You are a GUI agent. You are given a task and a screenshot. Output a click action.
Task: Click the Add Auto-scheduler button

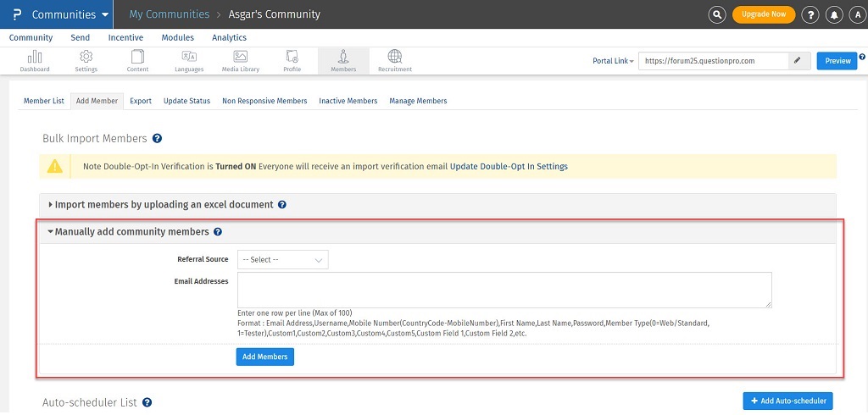[787, 400]
